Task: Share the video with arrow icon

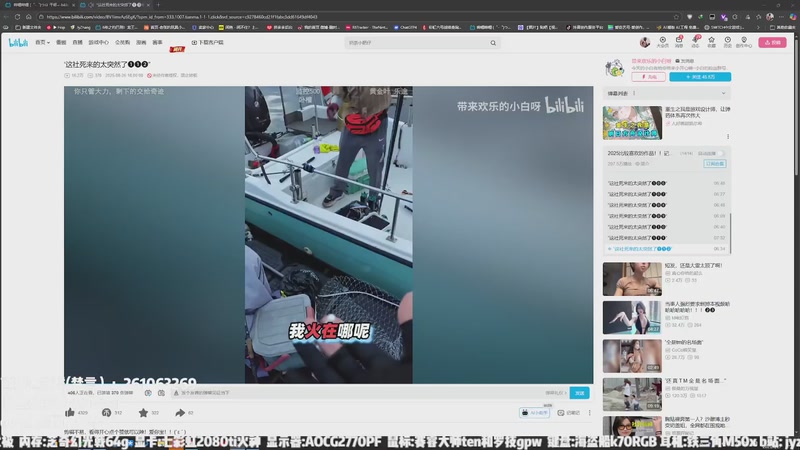Action: [180, 412]
